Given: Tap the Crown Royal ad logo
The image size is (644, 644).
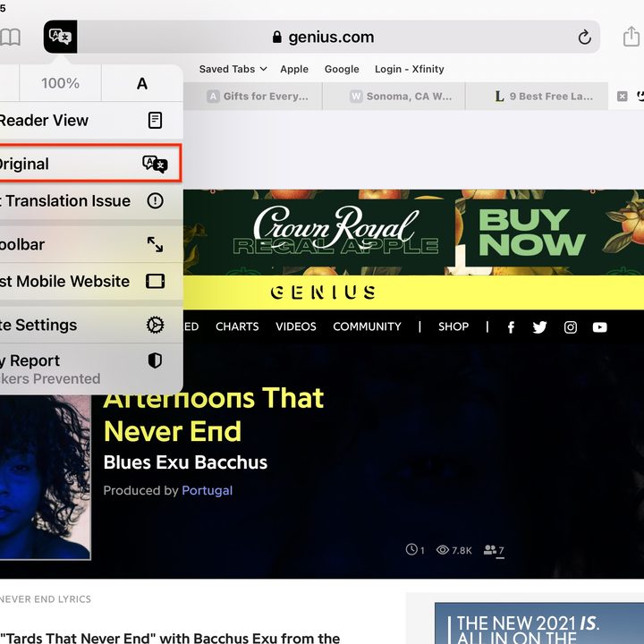Looking at the screenshot, I should pos(336,231).
